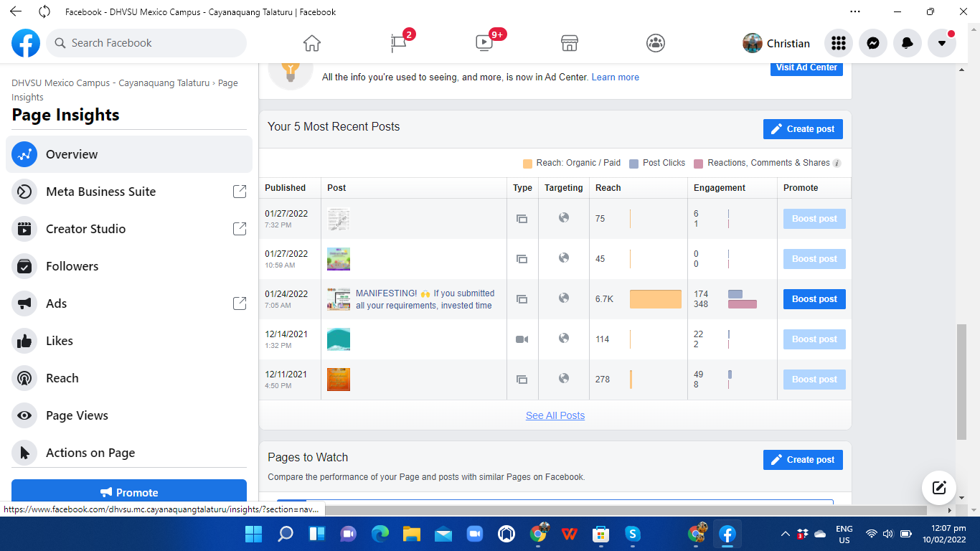Click external-link icon beside Meta Business Suite
Image resolution: width=980 pixels, height=551 pixels.
pos(240,192)
